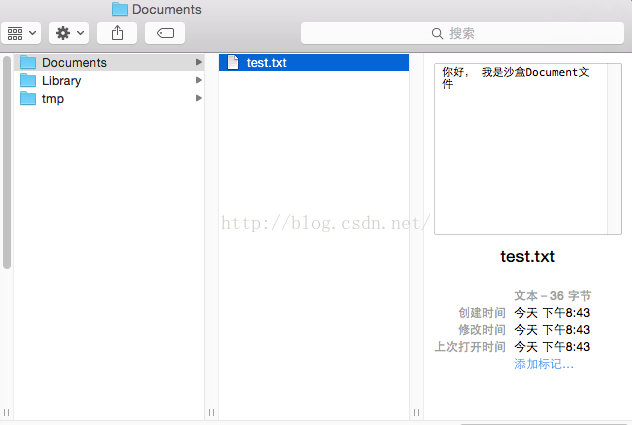Click the first column resize handle
This screenshot has width=632, height=425.
pos(6,412)
